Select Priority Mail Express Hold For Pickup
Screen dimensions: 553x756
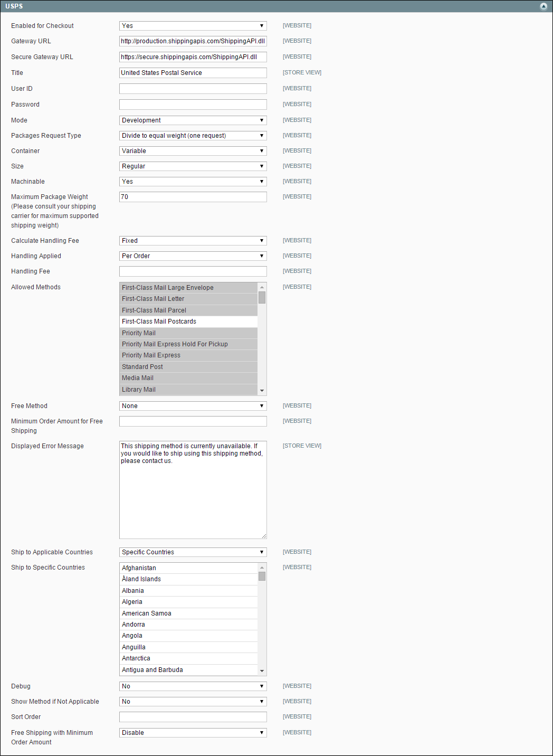189,344
